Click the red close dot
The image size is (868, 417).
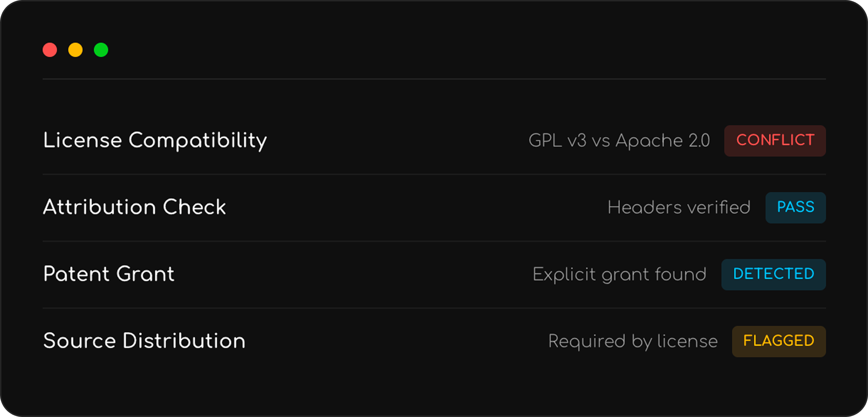tap(50, 50)
